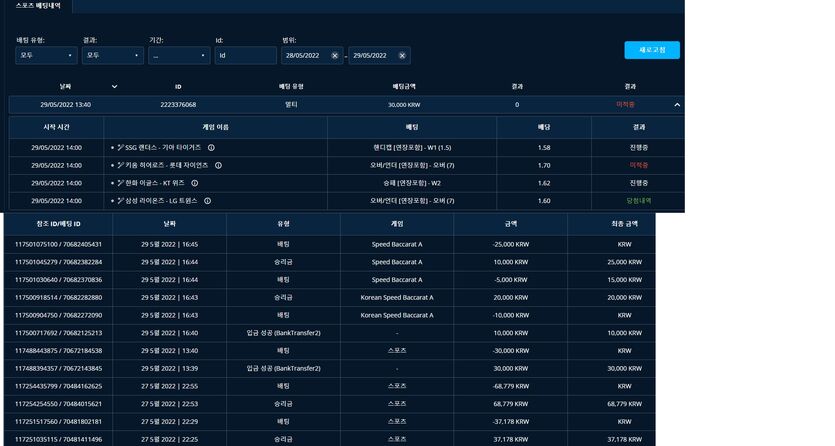Screen dimensions: 835x446
Task: Click baseball icon beside 삼성 라이온즈 game
Action: click(x=120, y=201)
